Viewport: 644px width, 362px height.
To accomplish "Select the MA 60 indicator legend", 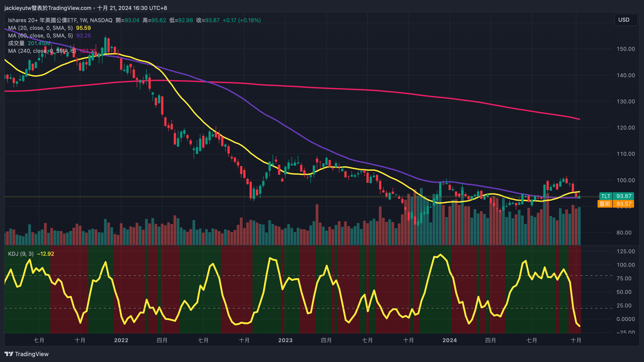I will pos(40,35).
